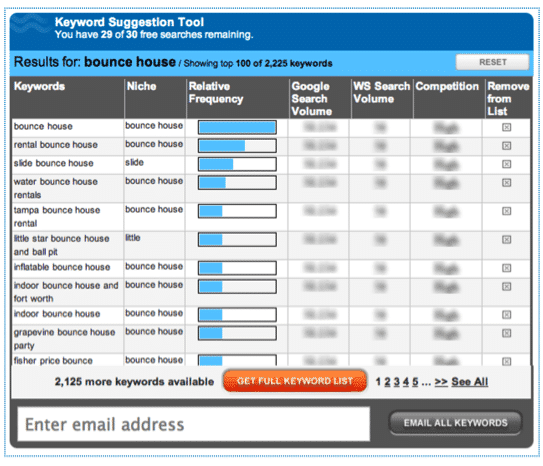Remove 'little star bounce house' row
This screenshot has height=466, width=543.
[506, 240]
